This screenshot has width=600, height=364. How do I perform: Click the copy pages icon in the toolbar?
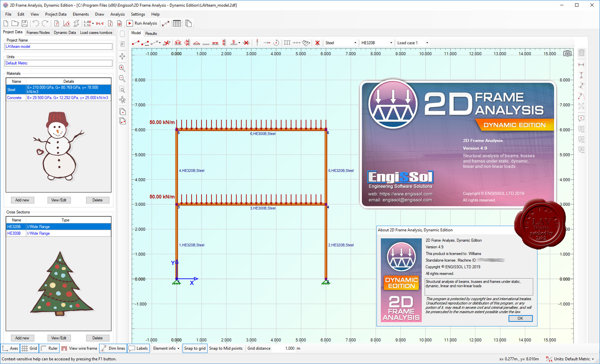point(188,23)
